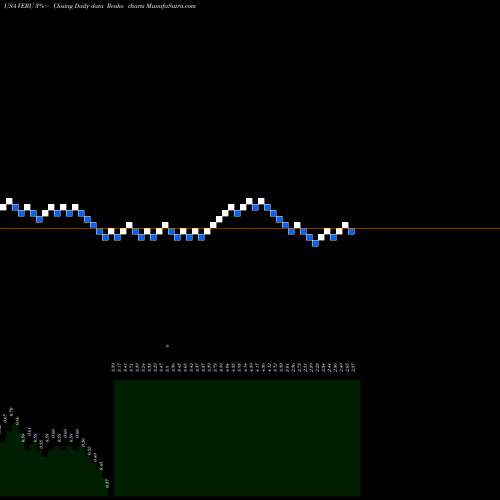This screenshot has height=500, width=500.
Task: Click the large green volume block under the price labels
Action: click(x=237, y=438)
